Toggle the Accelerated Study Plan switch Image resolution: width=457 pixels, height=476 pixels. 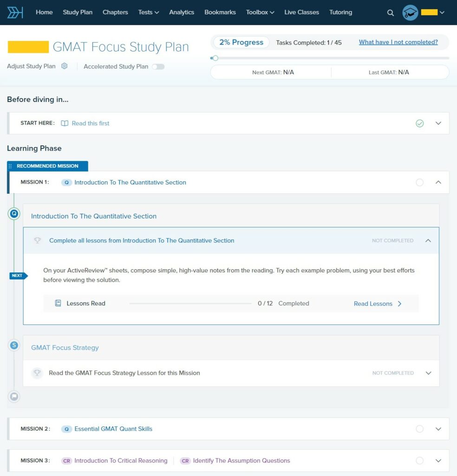tap(158, 66)
